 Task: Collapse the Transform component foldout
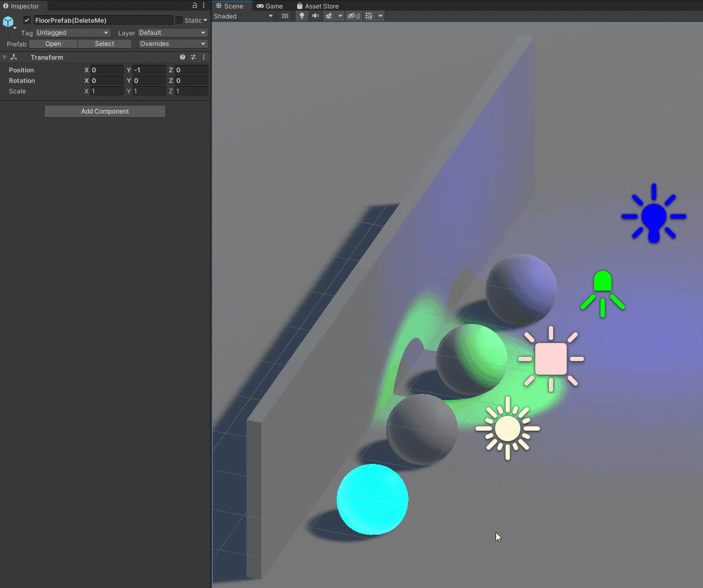tap(4, 57)
